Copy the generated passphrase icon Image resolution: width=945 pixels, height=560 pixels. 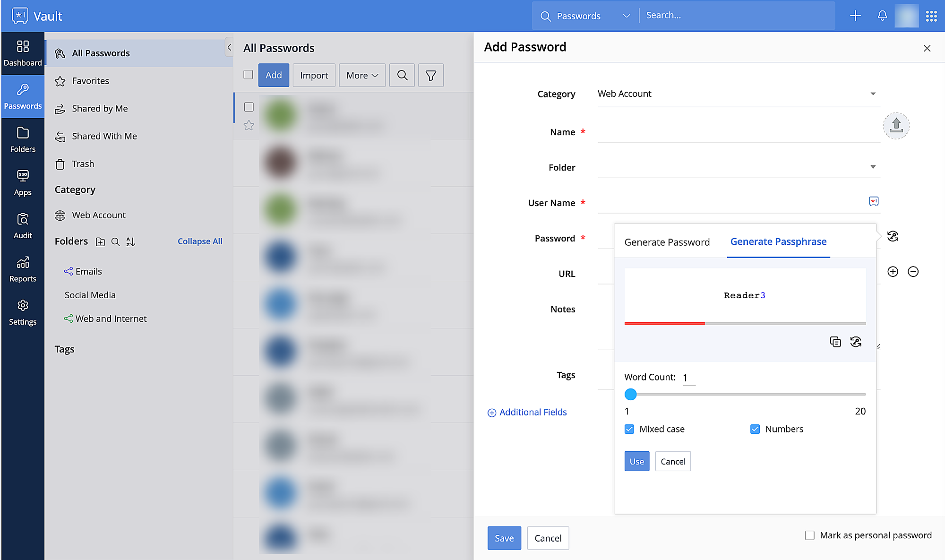click(x=835, y=342)
